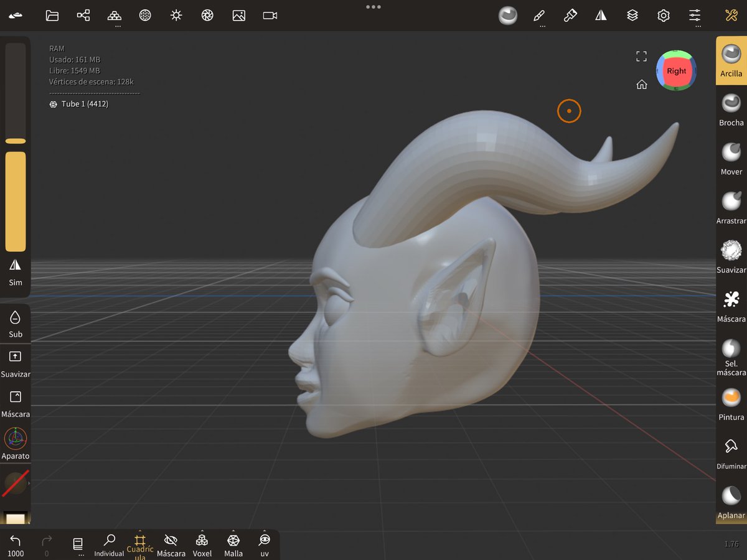The height and width of the screenshot is (560, 747).
Task: Select the Suavizar tool in right toolbar
Action: coord(731,257)
